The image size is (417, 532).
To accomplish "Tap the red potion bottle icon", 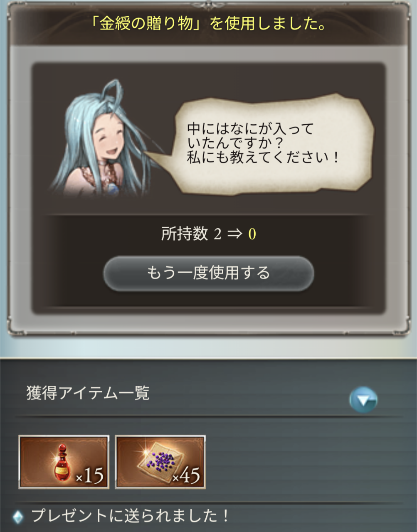I will click(x=62, y=461).
